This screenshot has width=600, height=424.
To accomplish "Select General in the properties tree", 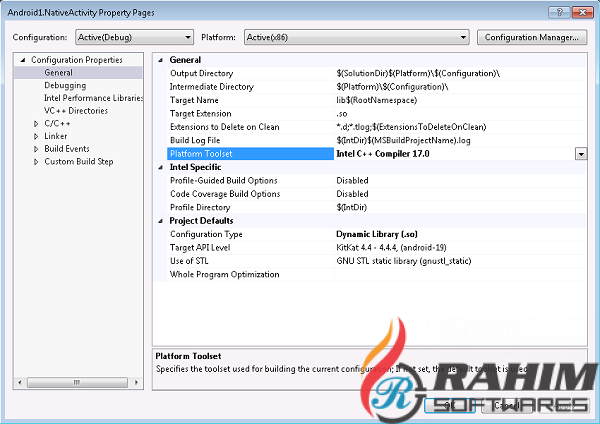I will point(58,73).
